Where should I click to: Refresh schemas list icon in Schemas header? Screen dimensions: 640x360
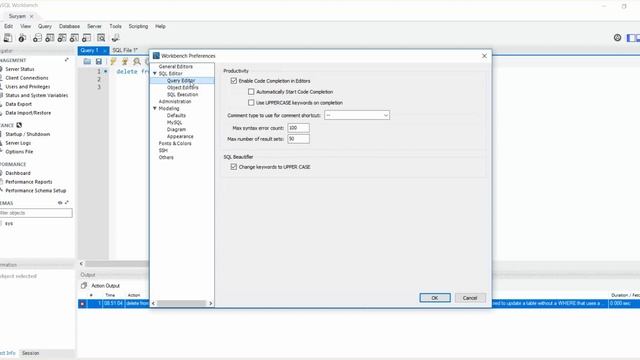pos(60,203)
